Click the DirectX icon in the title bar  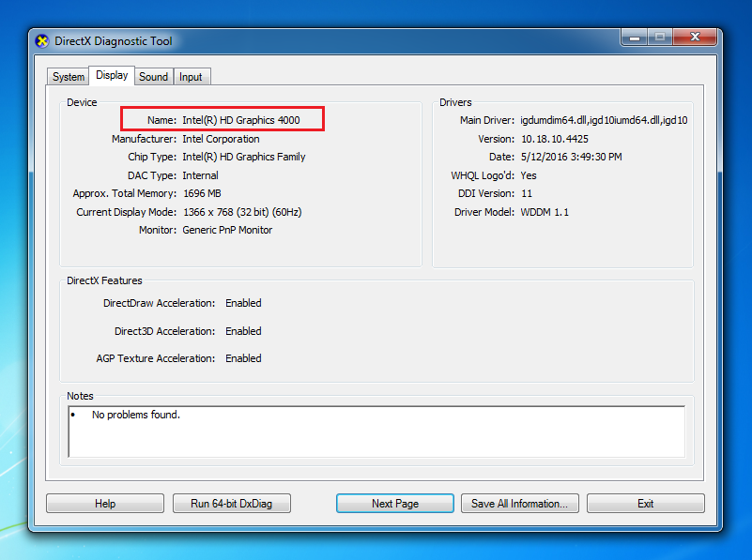pos(42,41)
